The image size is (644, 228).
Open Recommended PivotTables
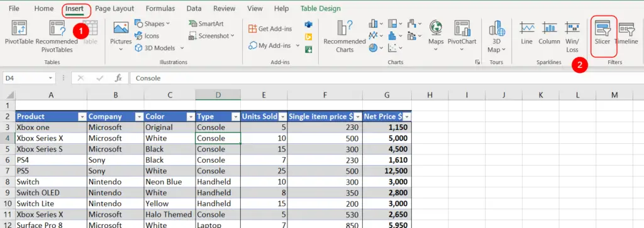57,36
